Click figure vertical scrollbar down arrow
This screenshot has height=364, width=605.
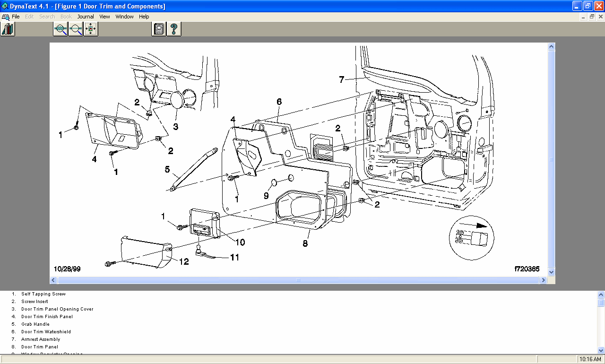[x=551, y=272]
